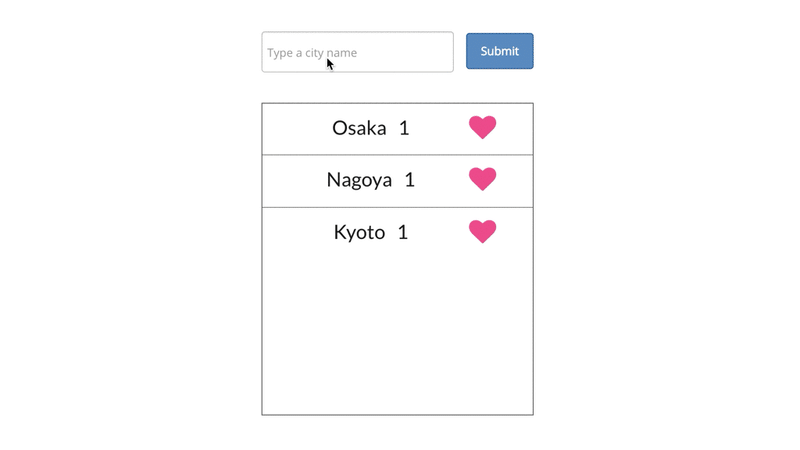
Task: Click the blue Submit button
Action: click(499, 51)
